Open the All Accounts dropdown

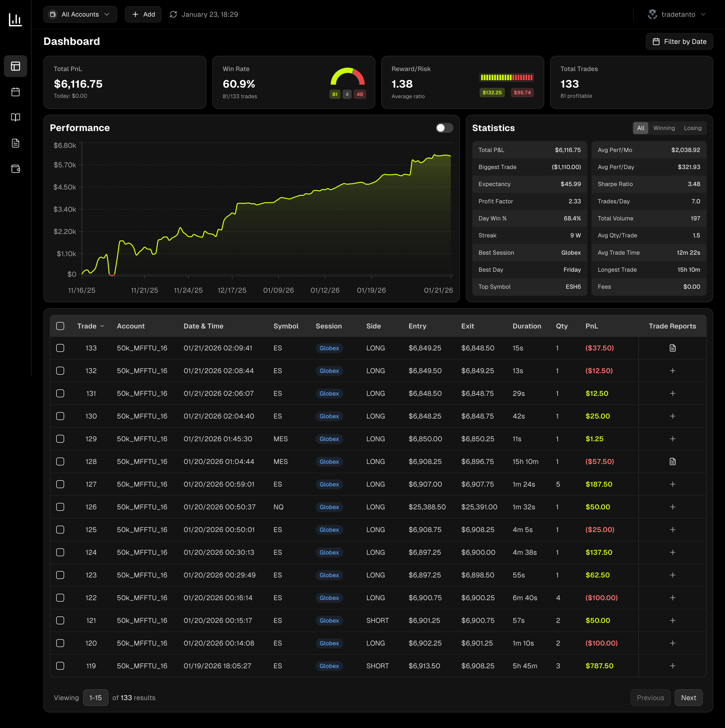(x=80, y=14)
